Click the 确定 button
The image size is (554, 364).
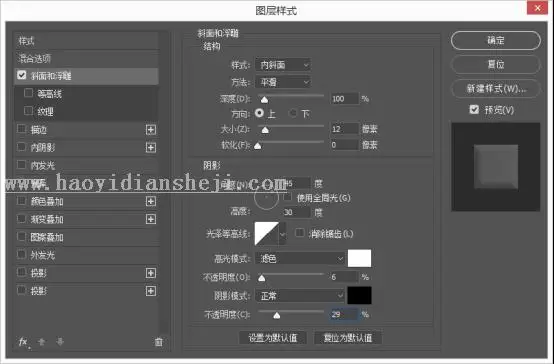click(x=496, y=40)
